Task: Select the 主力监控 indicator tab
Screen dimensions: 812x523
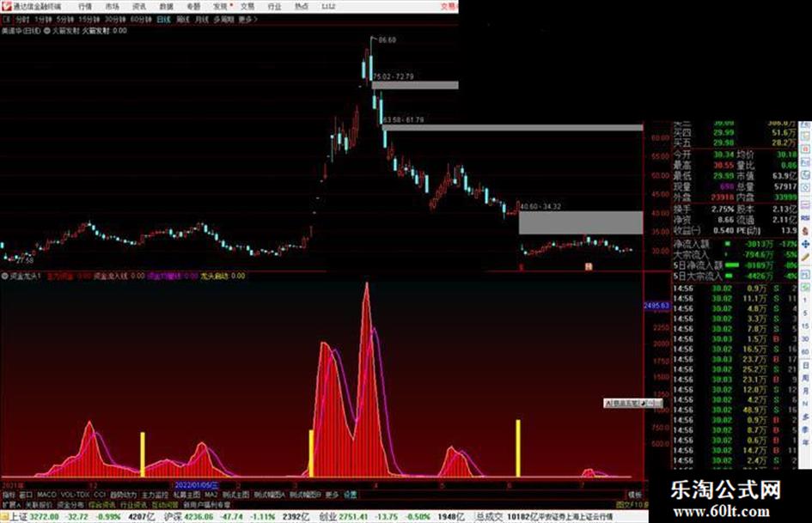Action: click(x=155, y=495)
